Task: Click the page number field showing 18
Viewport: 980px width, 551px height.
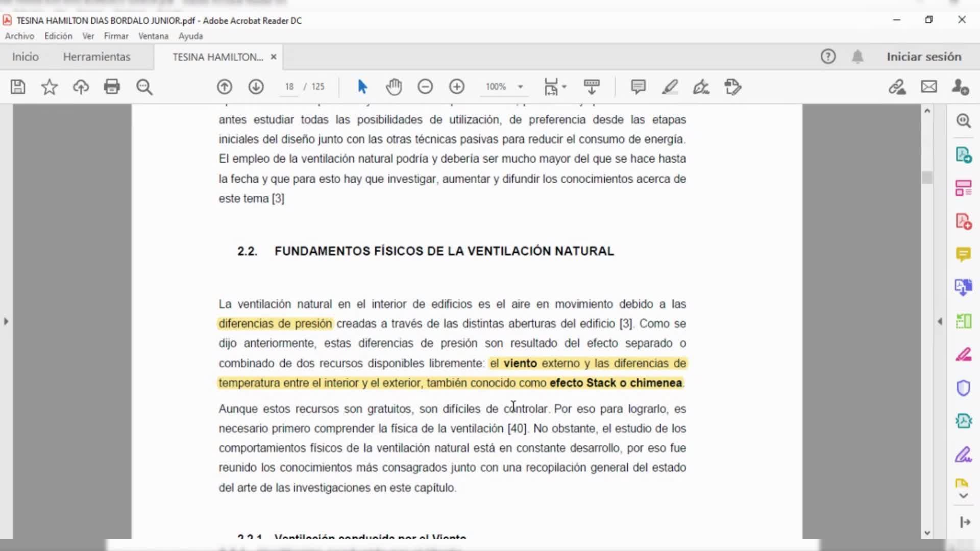Action: pyautogui.click(x=289, y=87)
